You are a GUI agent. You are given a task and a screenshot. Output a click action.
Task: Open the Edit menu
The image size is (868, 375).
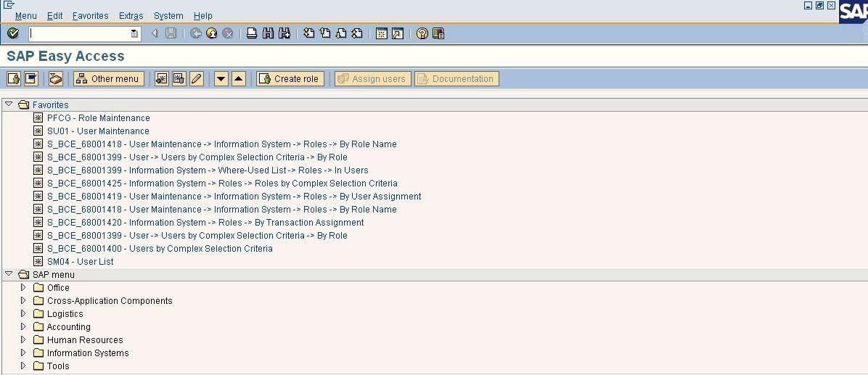point(55,16)
